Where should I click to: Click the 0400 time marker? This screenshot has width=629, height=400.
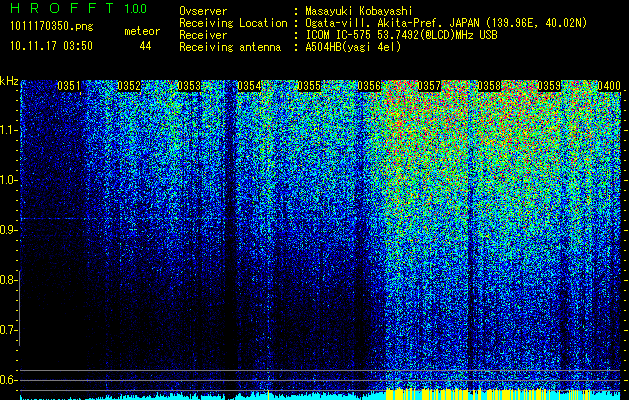pyautogui.click(x=609, y=86)
